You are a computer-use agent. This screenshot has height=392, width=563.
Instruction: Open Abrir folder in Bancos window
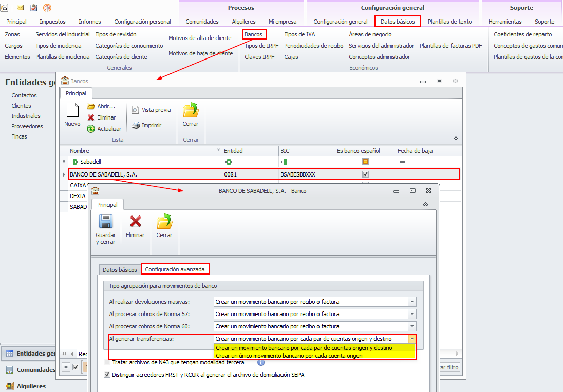(101, 106)
